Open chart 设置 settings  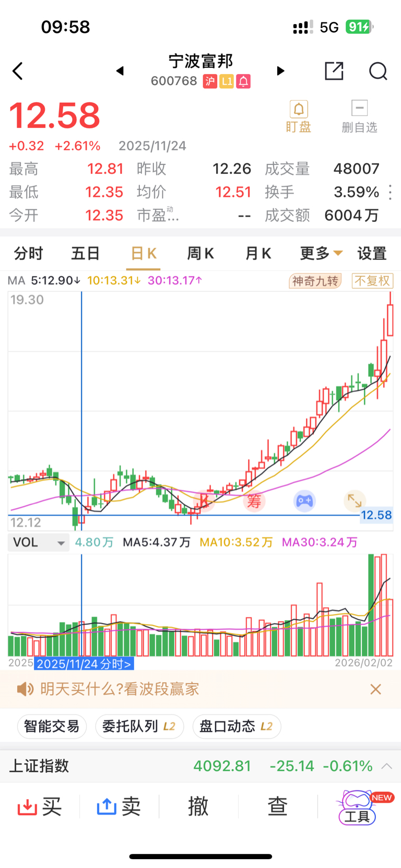click(372, 254)
